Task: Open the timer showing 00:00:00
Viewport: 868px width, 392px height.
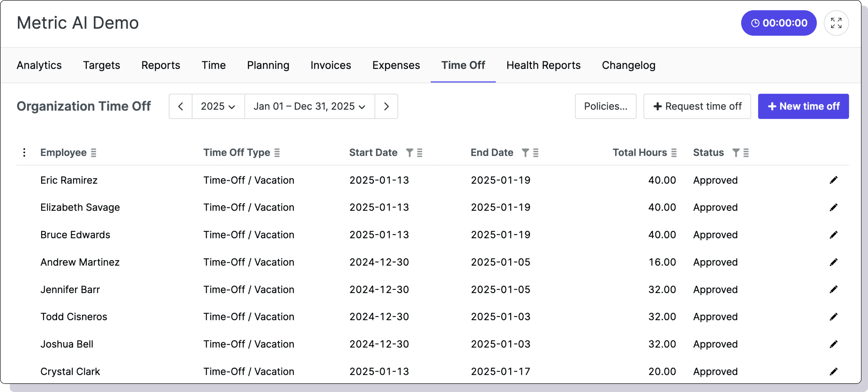Action: click(x=778, y=23)
